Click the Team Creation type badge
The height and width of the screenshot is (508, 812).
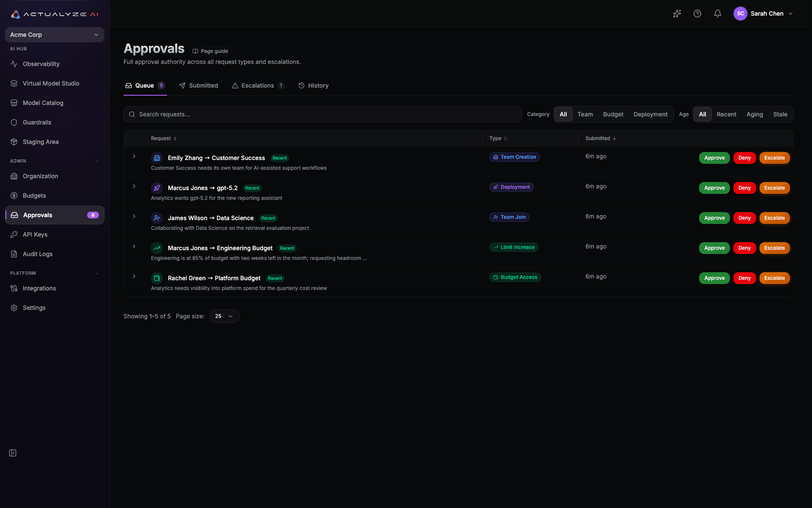[x=515, y=157]
